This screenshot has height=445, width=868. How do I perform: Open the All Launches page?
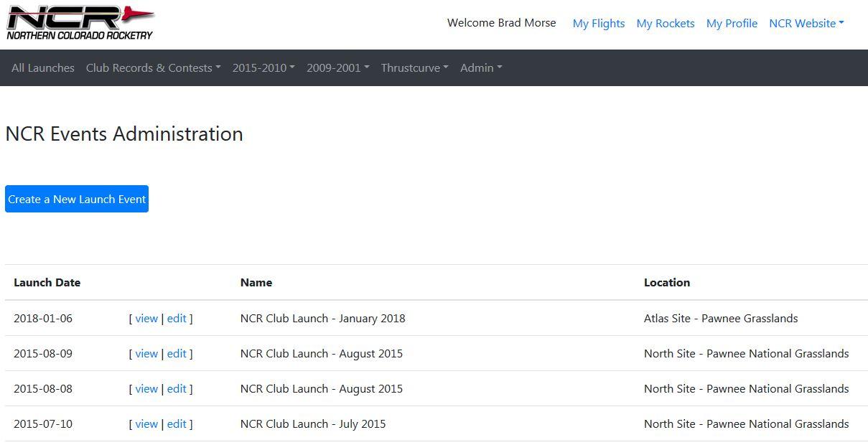tap(43, 67)
